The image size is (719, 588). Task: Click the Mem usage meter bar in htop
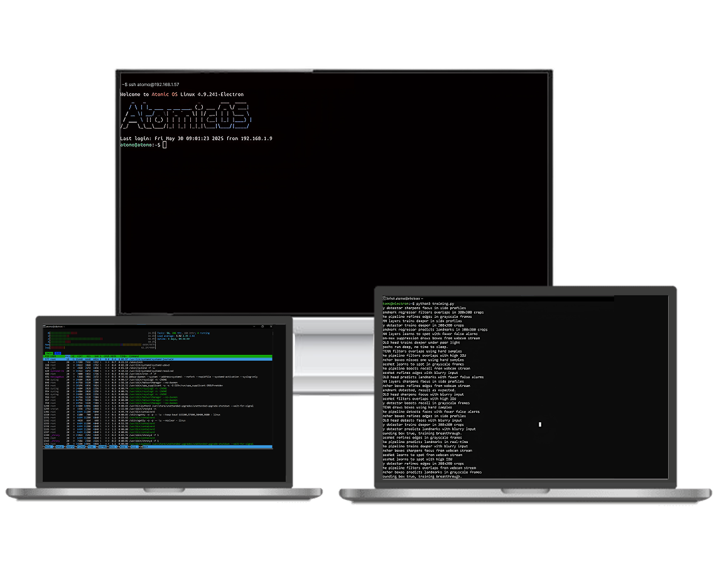[x=100, y=344]
